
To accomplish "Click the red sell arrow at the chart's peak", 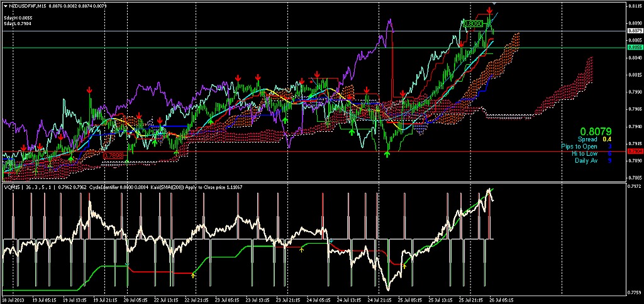I will click(490, 10).
